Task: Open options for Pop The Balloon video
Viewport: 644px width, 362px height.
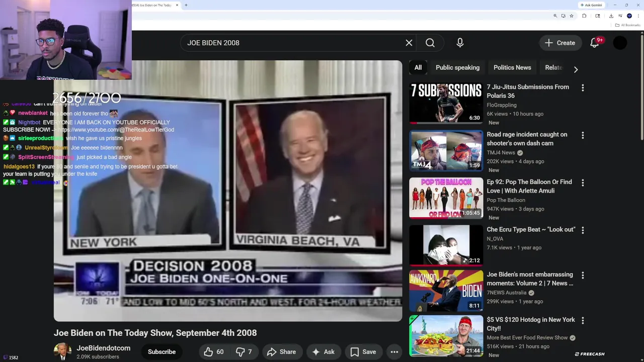Action: 583,183
